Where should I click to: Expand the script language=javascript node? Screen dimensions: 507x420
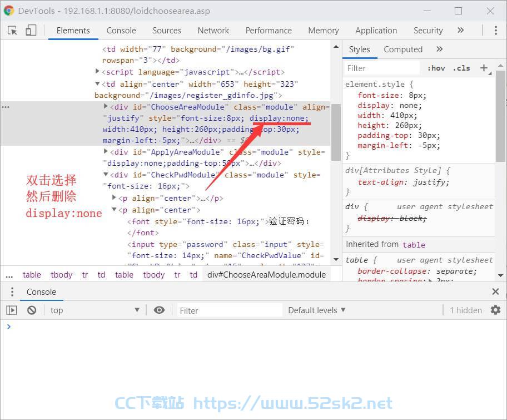point(97,71)
